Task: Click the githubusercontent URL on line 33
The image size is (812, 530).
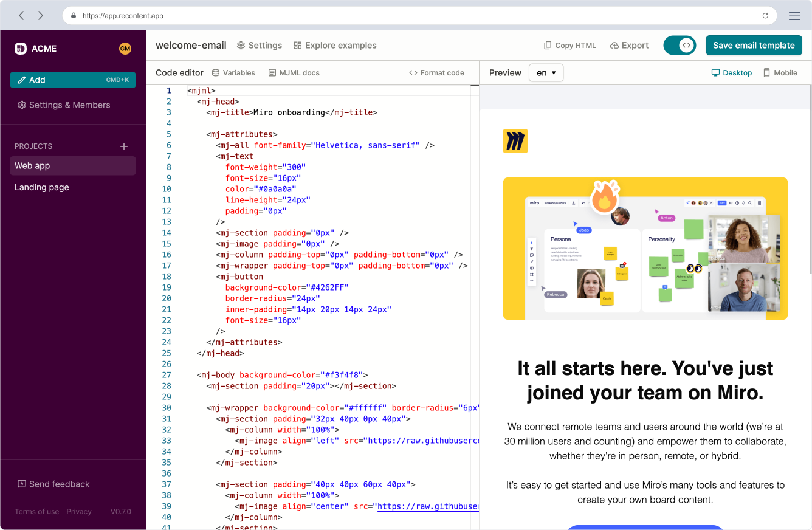Action: point(424,441)
